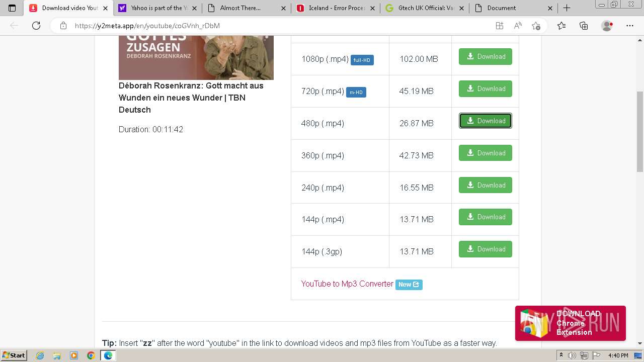Open the browser profile icon
This screenshot has width=644, height=362.
point(607,26)
